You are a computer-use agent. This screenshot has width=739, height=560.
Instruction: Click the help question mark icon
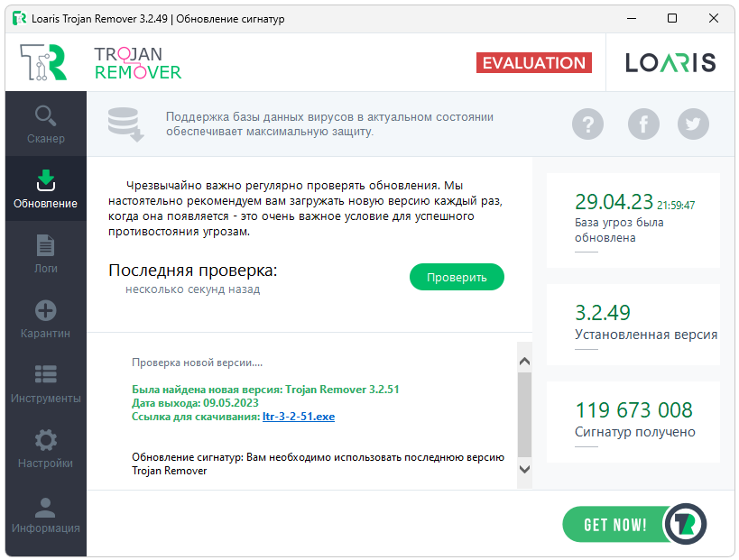point(587,124)
